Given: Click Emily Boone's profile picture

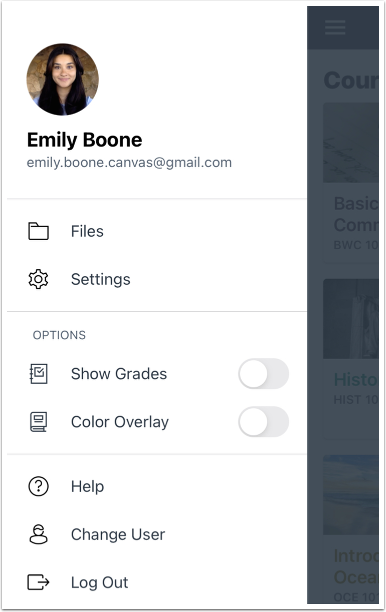Looking at the screenshot, I should click(x=62, y=79).
